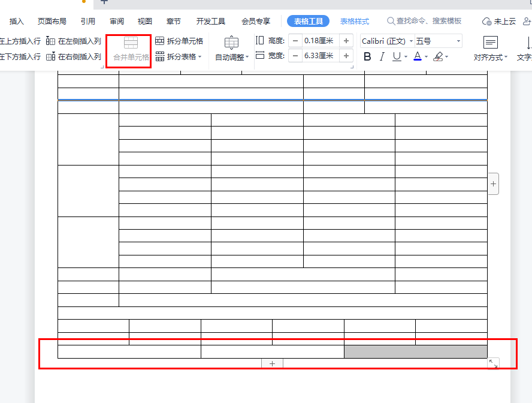Viewport: 532px width, 403px height.
Task: Decrease column width with minus button
Action: (295, 56)
